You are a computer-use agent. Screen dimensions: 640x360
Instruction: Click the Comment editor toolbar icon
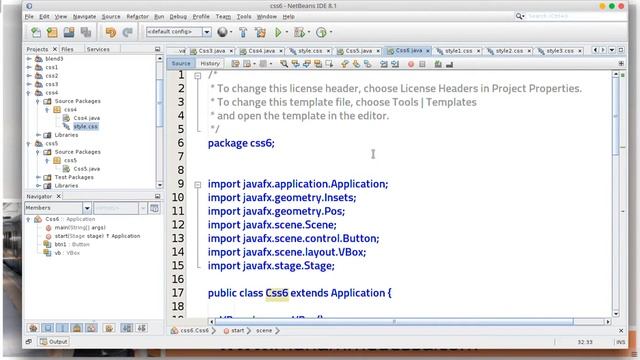(438, 64)
